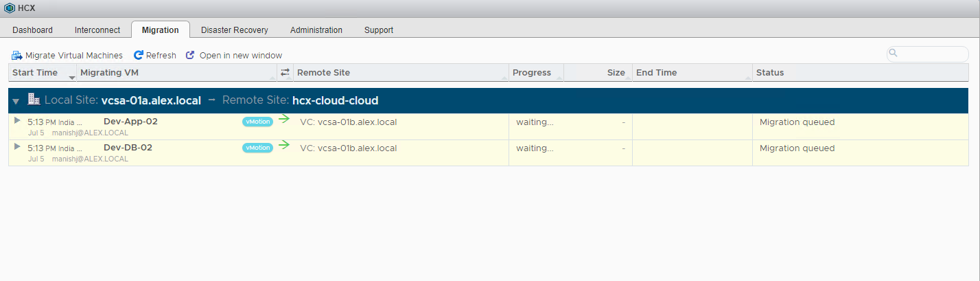Click the vMotion badge on Dev-App-02
Image resolution: width=980 pixels, height=281 pixels.
257,122
